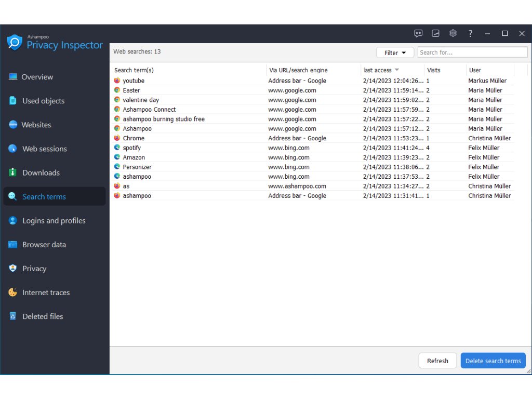Click the 2/14/2023 12:04:26 access time cell

click(393, 81)
